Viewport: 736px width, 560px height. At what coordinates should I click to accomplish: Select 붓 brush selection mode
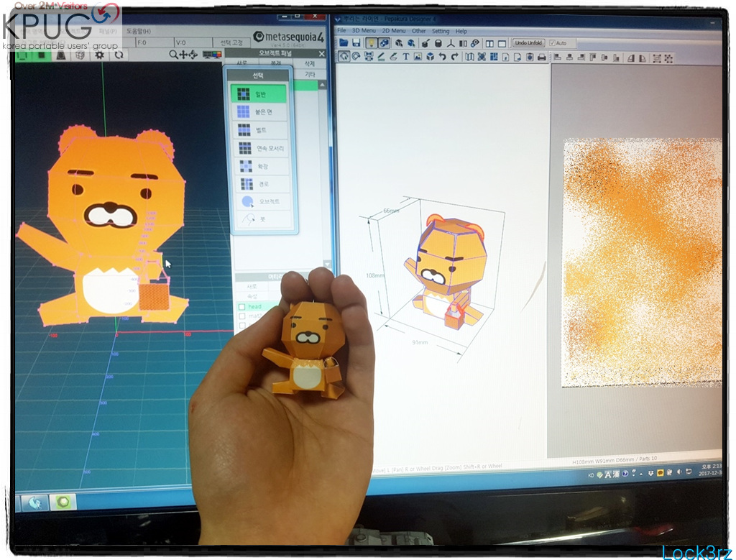262,219
